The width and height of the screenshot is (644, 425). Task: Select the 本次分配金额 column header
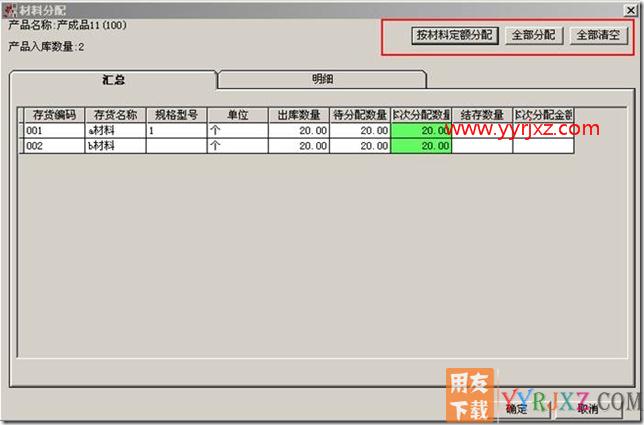(543, 115)
